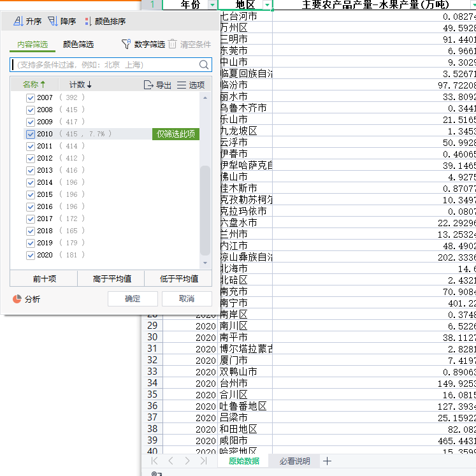This screenshot has height=476, width=476.
Task: Add a new sheet with plus icon
Action: click(327, 461)
